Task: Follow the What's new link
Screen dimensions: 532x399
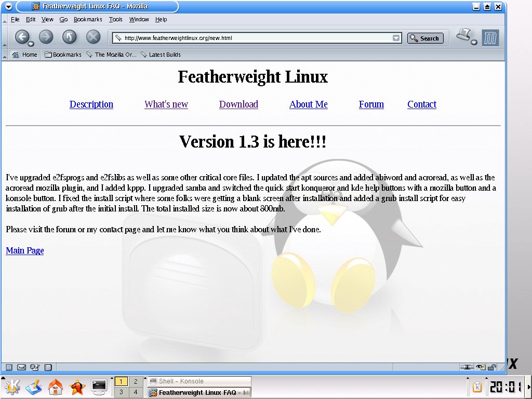Action: pyautogui.click(x=166, y=104)
